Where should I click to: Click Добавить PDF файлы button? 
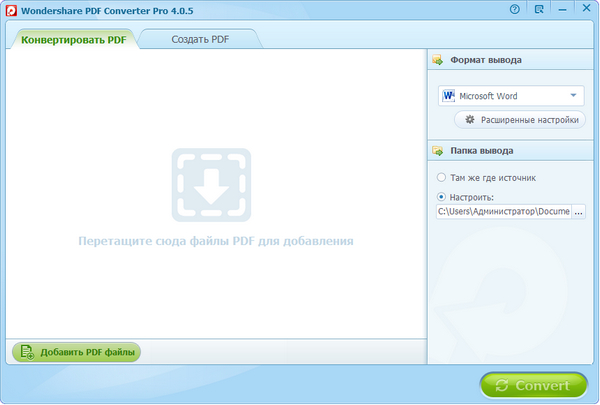(77, 352)
